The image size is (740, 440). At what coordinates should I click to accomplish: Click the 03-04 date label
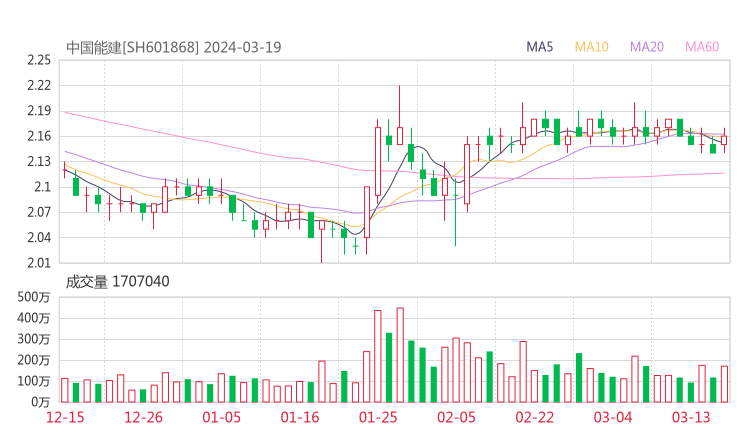[x=613, y=417]
